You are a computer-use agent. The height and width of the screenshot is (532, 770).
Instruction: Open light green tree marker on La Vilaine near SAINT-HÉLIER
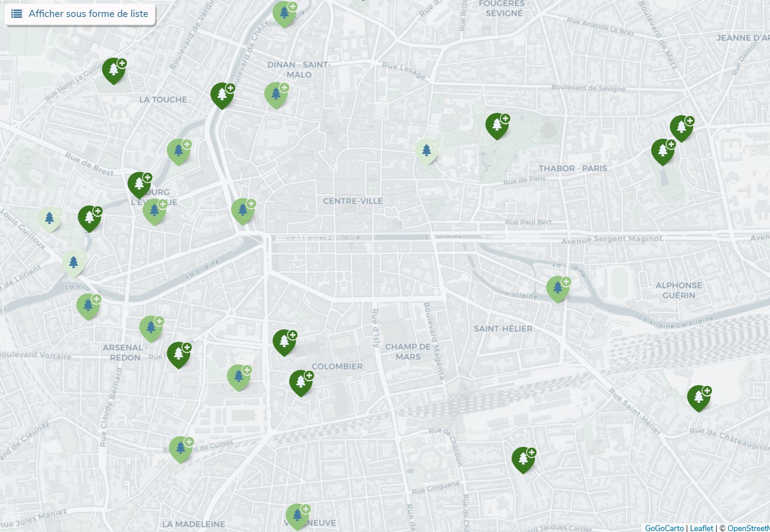pos(558,289)
